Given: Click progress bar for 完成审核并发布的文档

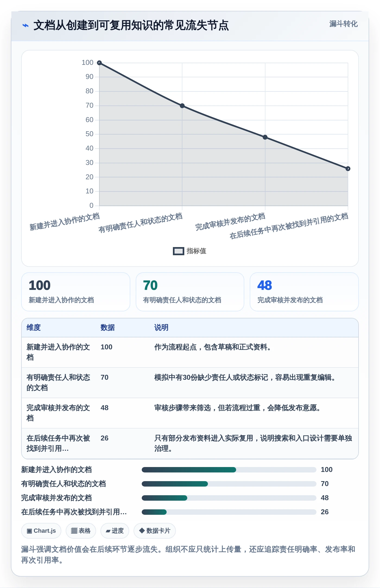Looking at the screenshot, I should [x=229, y=498].
